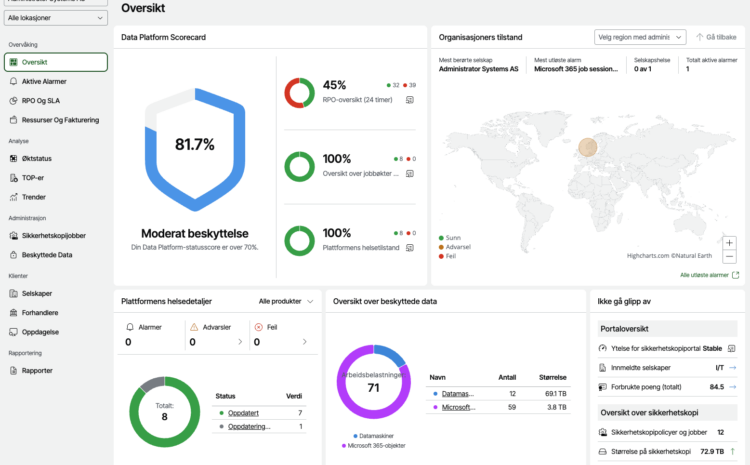Expand the Velg region dropdown
Screen dimensions: 750x465
tap(639, 36)
